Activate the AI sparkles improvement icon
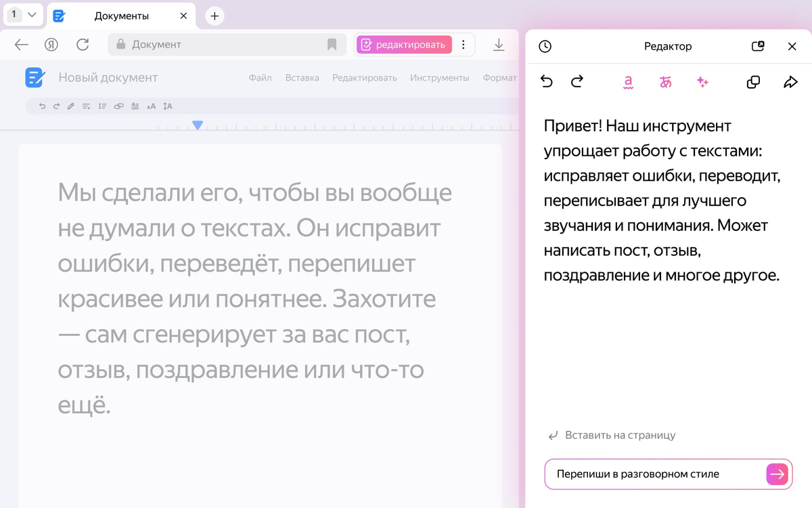The height and width of the screenshot is (508, 812). [702, 82]
